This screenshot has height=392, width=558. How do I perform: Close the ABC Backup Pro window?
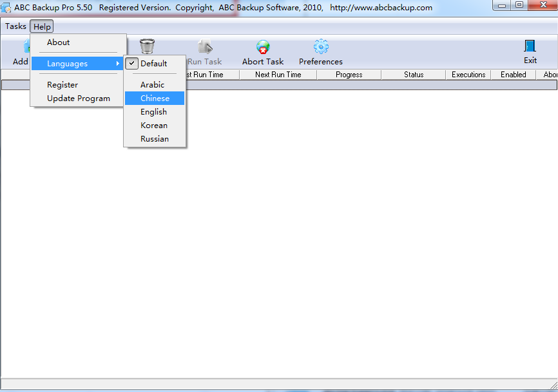543,5
